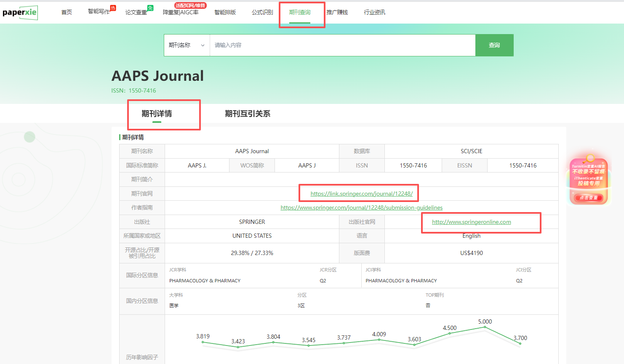
Task: Go to 行业资讯 navigation item
Action: click(374, 12)
